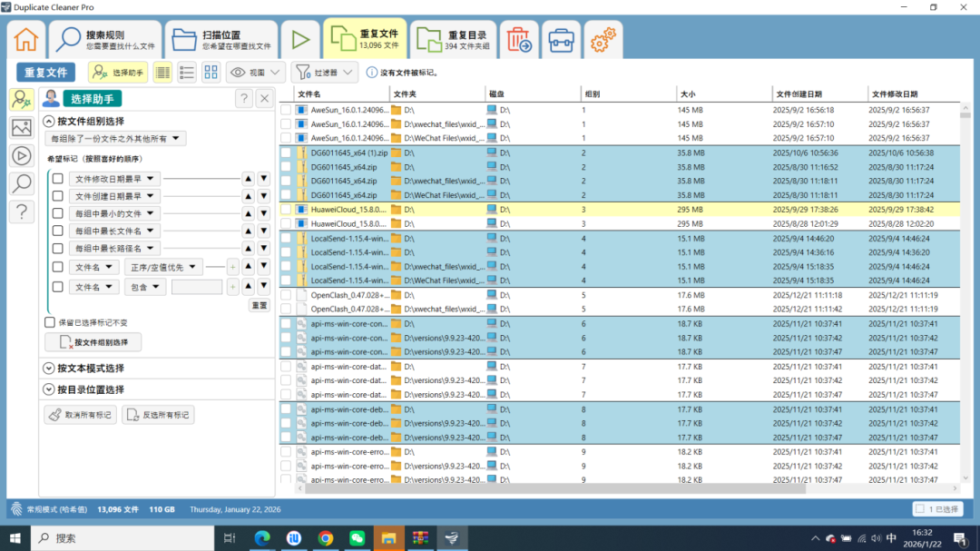Open search sidebar magnifier icon
The height and width of the screenshot is (551, 980).
pyautogui.click(x=21, y=183)
